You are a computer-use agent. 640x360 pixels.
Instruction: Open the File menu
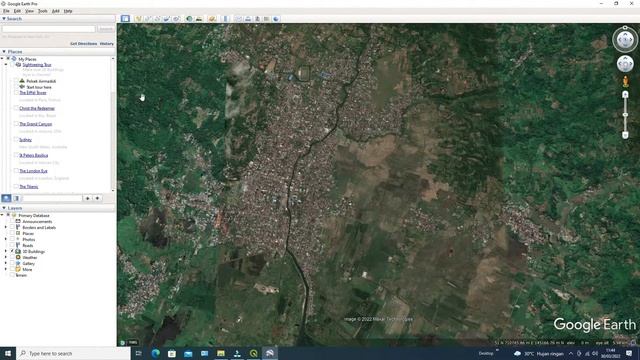pos(6,11)
